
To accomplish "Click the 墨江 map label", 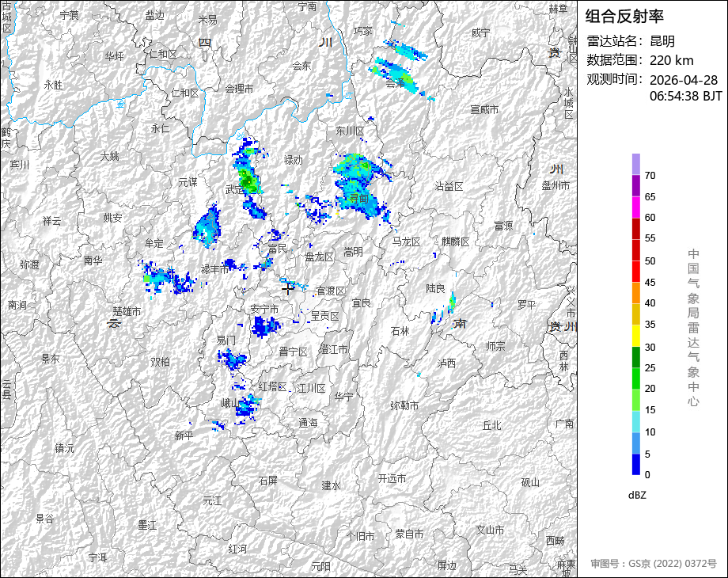I will (x=147, y=525).
